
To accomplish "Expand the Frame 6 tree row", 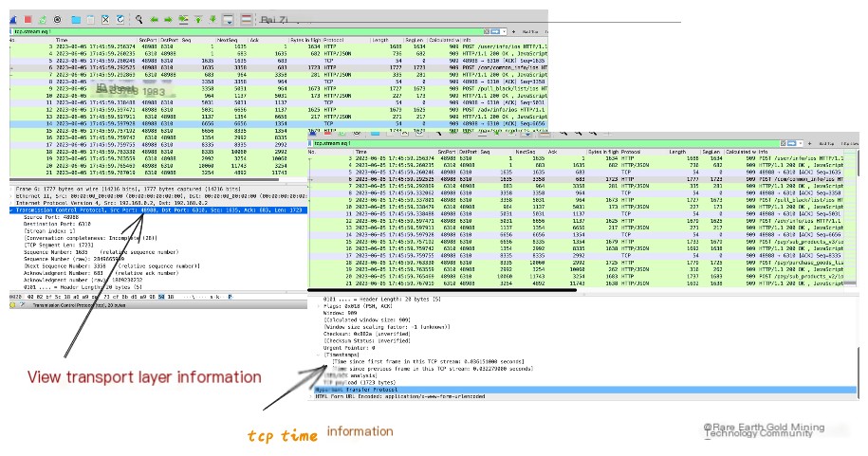I will click(12, 189).
